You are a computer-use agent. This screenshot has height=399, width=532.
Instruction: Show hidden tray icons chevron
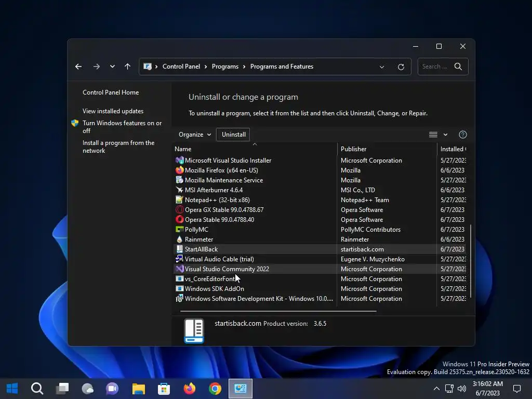tap(436, 389)
